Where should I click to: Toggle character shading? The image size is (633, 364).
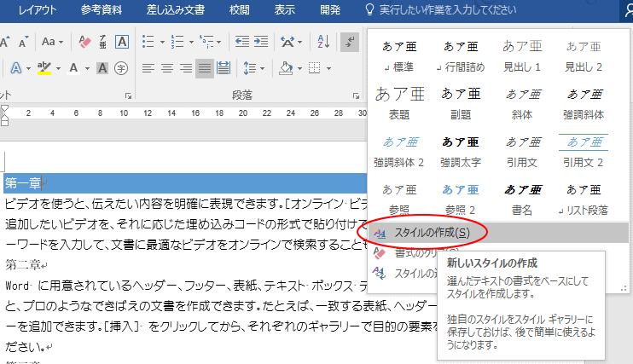[x=102, y=68]
